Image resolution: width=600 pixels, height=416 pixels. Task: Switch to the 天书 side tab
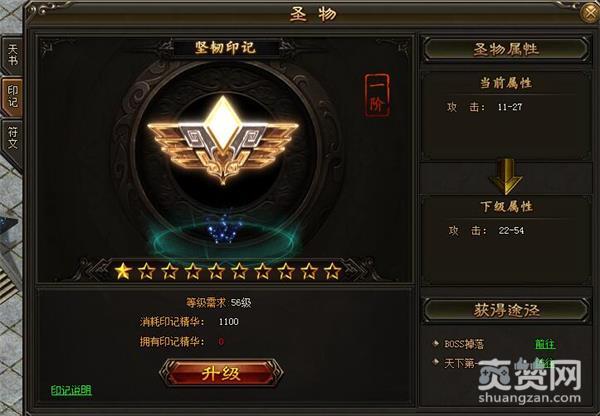pyautogui.click(x=13, y=55)
